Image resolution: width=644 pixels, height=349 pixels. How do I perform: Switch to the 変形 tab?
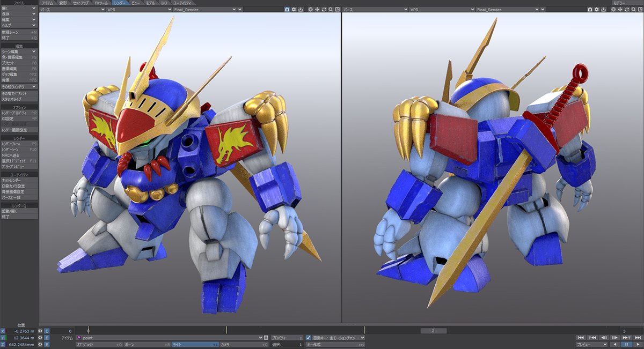[x=63, y=3]
